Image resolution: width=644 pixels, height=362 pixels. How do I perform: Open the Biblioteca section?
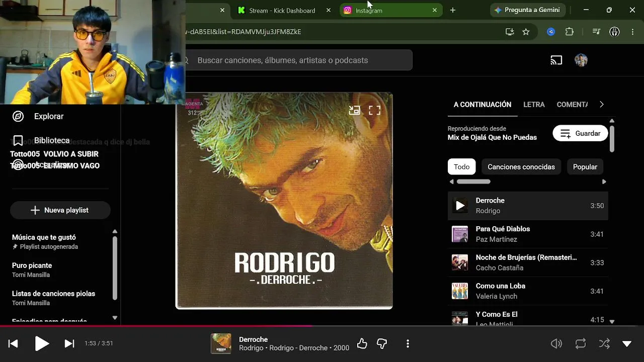[52, 140]
